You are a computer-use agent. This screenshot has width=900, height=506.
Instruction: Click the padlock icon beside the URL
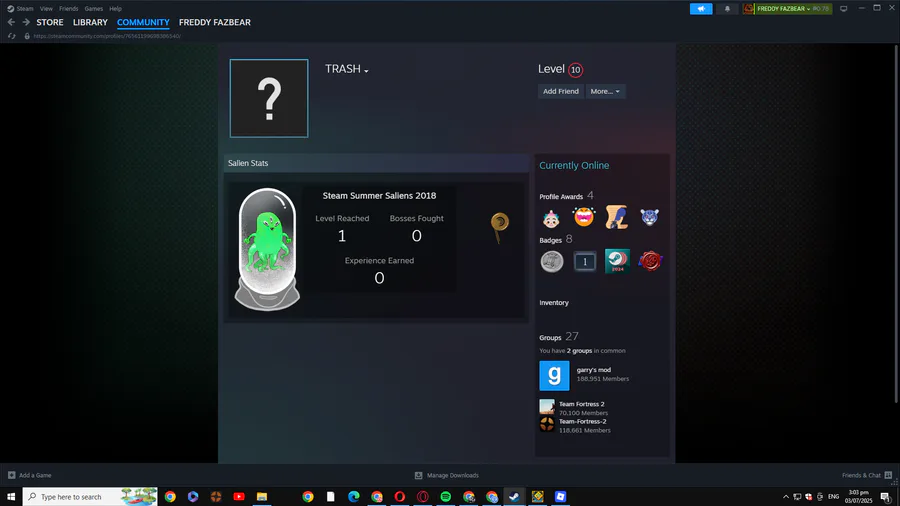coord(27,36)
